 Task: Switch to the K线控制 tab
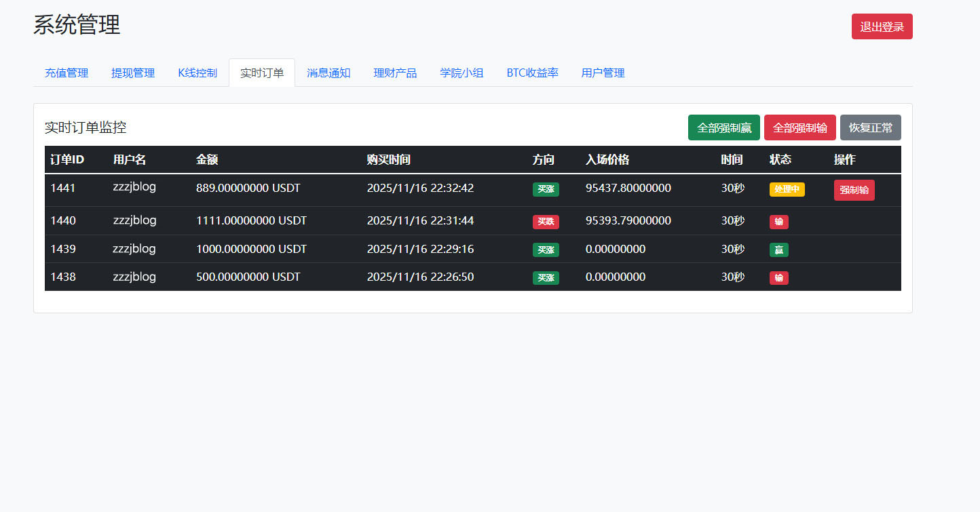pyautogui.click(x=197, y=73)
